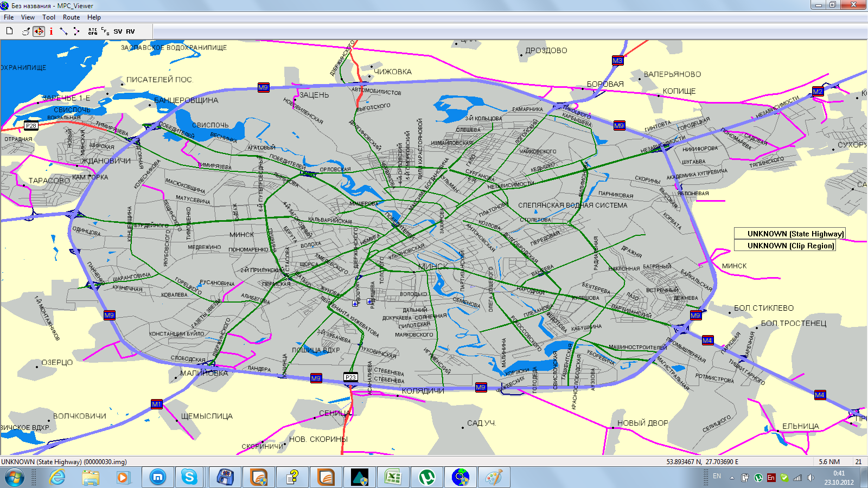
Task: Toggle the pan map arrows tool
Action: coord(39,31)
